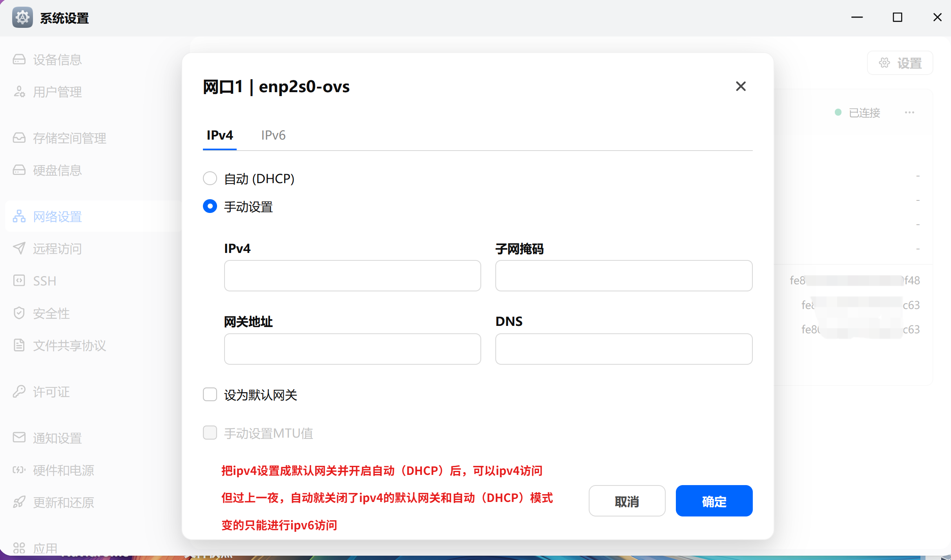Enable the 设为默认网关 checkbox
Image resolution: width=951 pixels, height=560 pixels.
click(210, 394)
